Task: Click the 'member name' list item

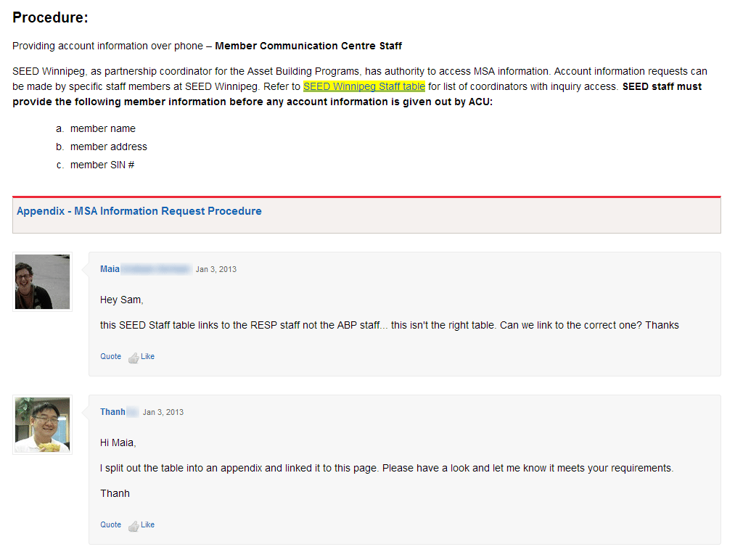Action: coord(102,128)
